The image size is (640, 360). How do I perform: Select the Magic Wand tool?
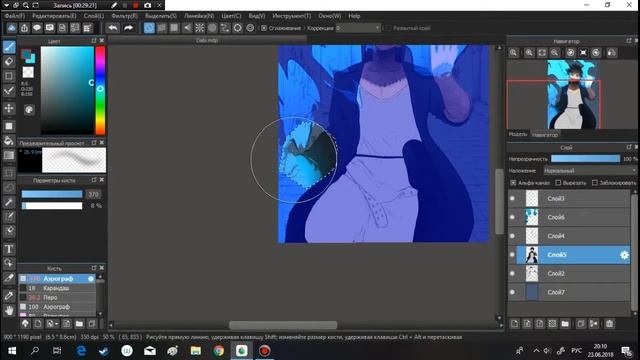[9, 202]
